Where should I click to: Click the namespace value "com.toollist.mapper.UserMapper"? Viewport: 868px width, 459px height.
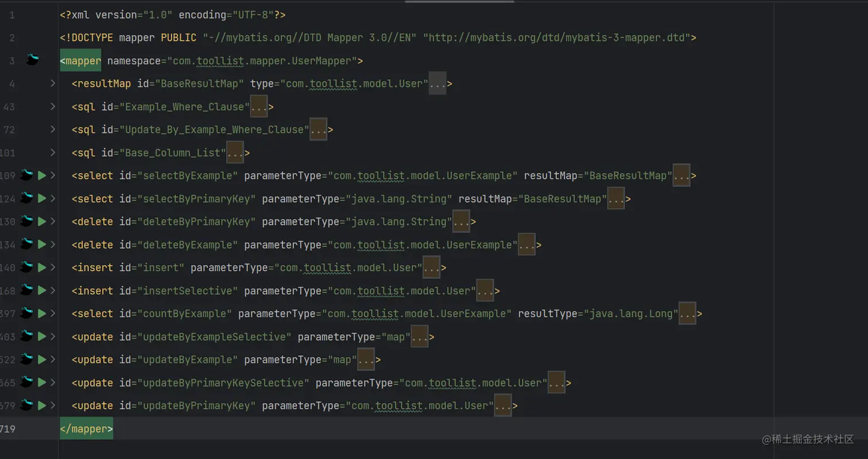pos(262,61)
